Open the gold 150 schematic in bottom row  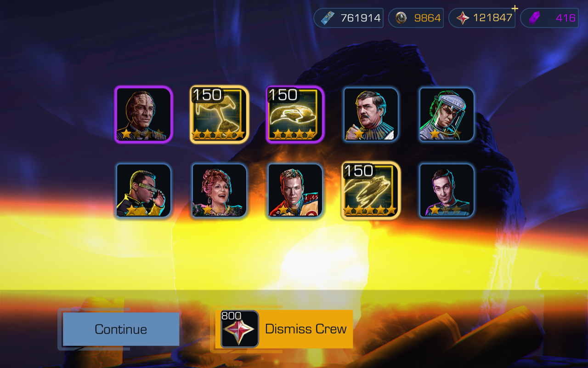tap(371, 190)
